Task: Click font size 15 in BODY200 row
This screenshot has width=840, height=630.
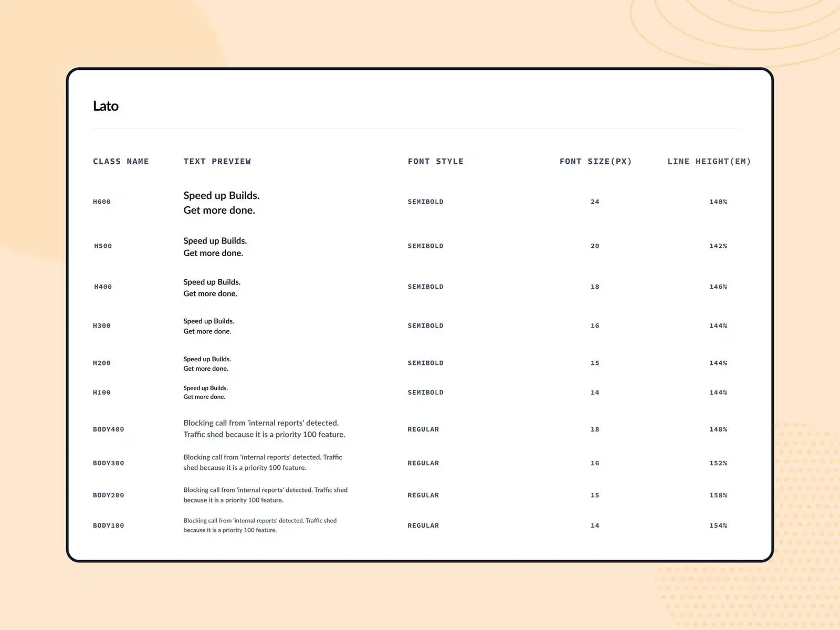Action: pos(595,495)
